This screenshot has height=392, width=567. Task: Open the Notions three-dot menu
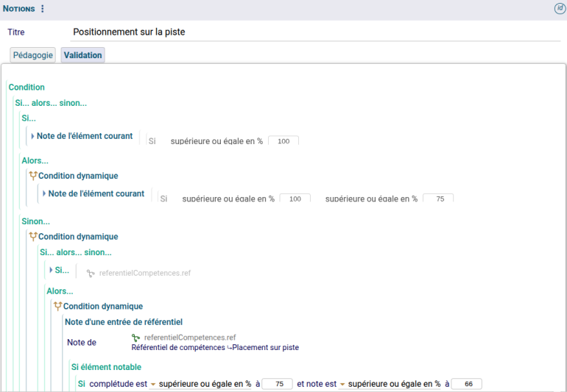pyautogui.click(x=42, y=9)
